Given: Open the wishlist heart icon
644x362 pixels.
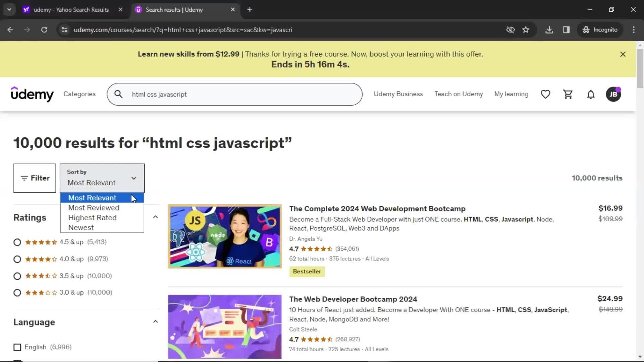Looking at the screenshot, I should tap(545, 94).
